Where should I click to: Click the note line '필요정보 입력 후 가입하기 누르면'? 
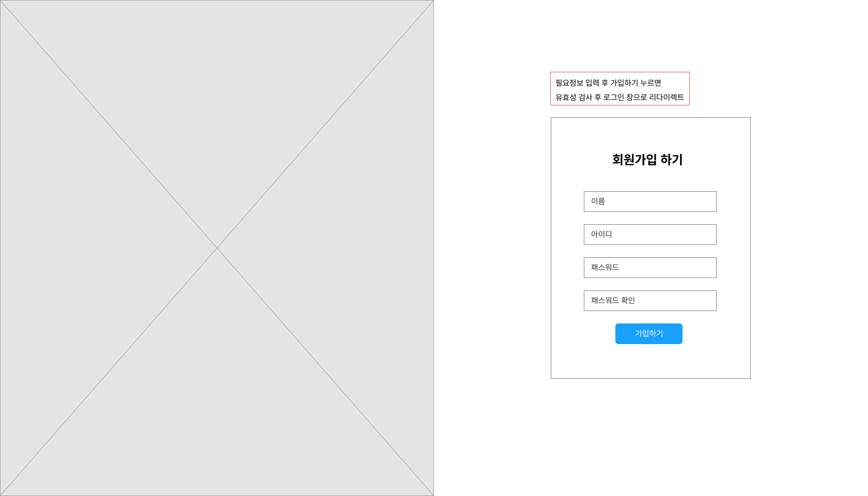[x=608, y=83]
